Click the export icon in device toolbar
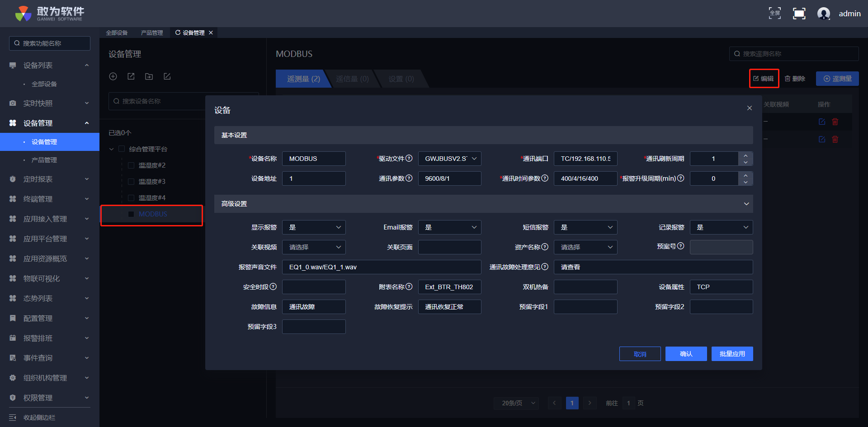 pyautogui.click(x=131, y=76)
